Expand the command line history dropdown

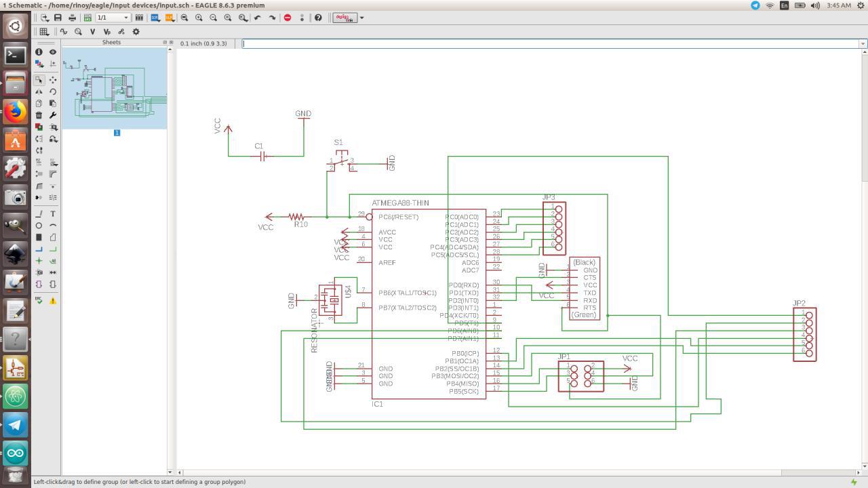[x=863, y=43]
